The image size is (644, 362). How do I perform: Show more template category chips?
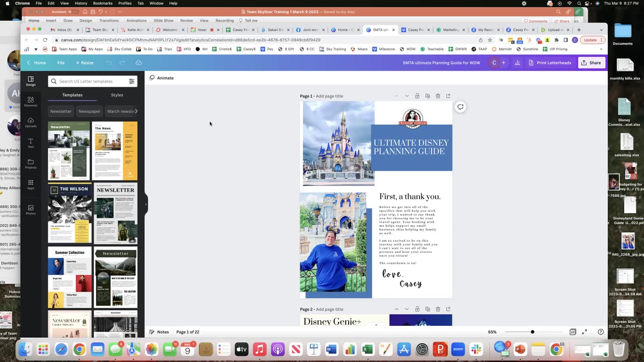(x=136, y=111)
